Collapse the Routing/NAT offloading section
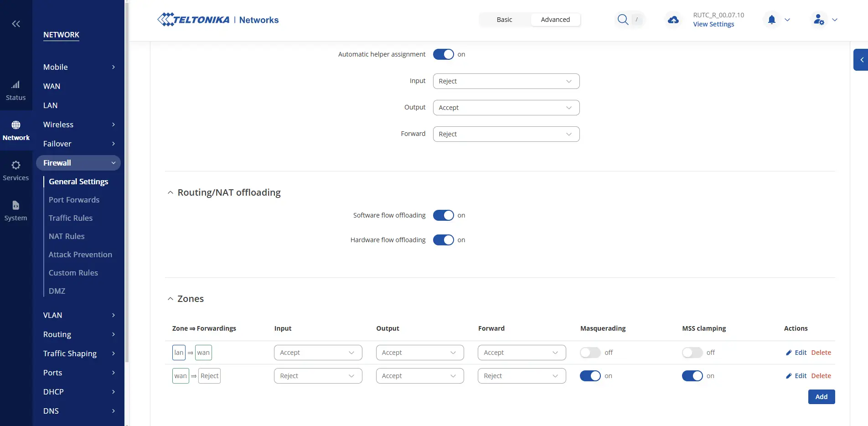The height and width of the screenshot is (426, 868). point(170,192)
